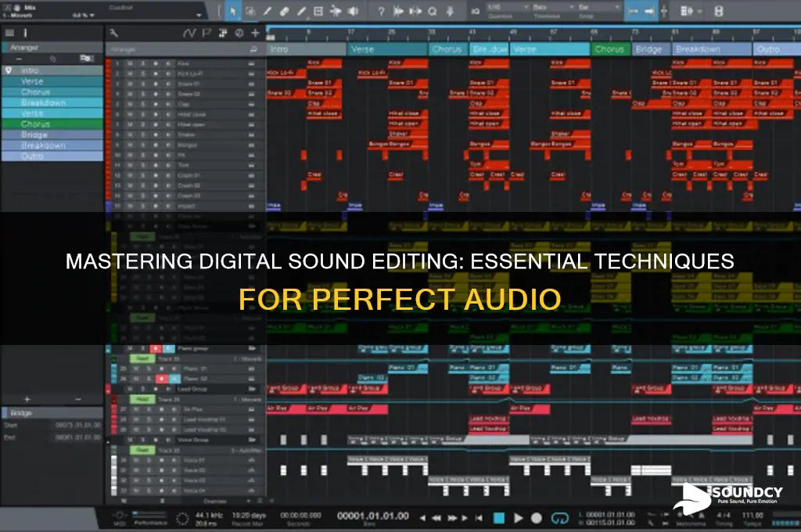The image size is (801, 532).
Task: Open the Timebase dropdown
Action: click(x=553, y=7)
